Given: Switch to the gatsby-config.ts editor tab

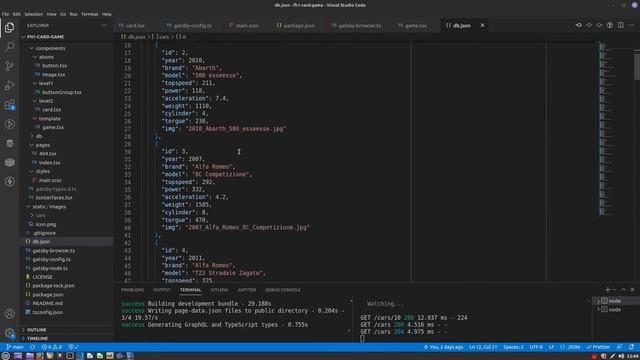Looking at the screenshot, I should [x=192, y=25].
